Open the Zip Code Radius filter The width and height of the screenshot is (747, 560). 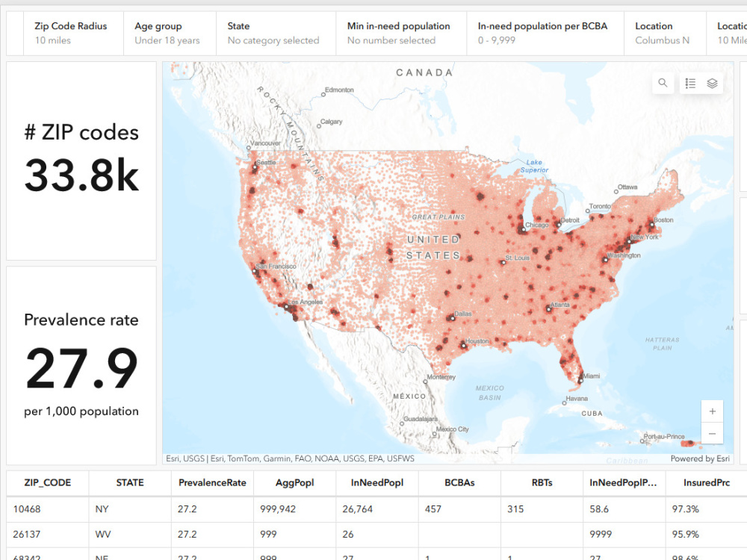pyautogui.click(x=73, y=34)
